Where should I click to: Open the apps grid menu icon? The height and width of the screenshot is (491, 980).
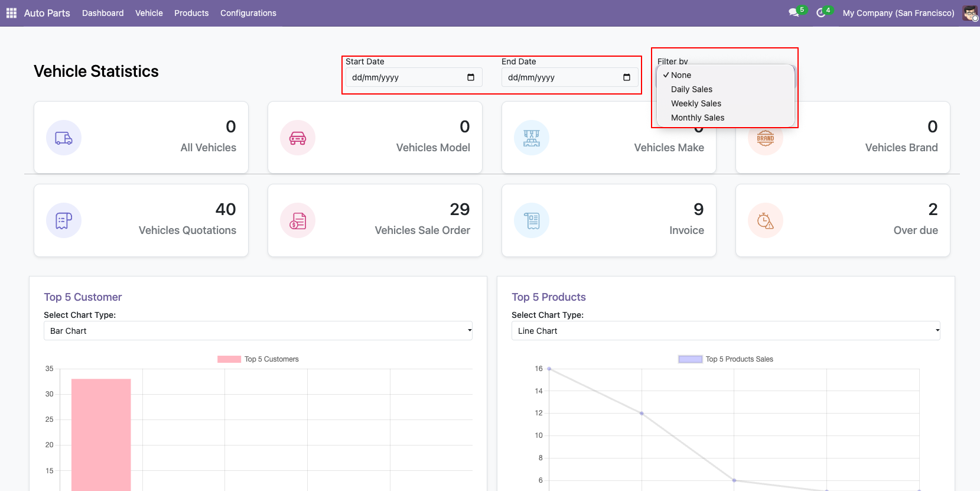coord(11,13)
